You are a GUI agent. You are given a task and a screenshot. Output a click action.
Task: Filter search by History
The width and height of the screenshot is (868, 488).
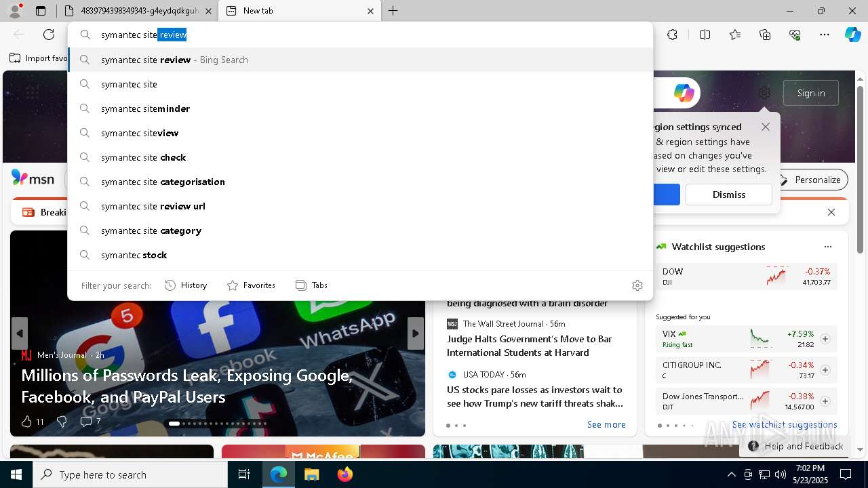186,285
